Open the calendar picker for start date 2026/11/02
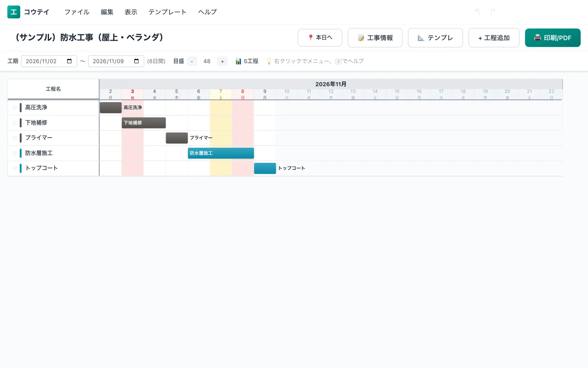Screen dimensions: 588x368 click(70, 61)
